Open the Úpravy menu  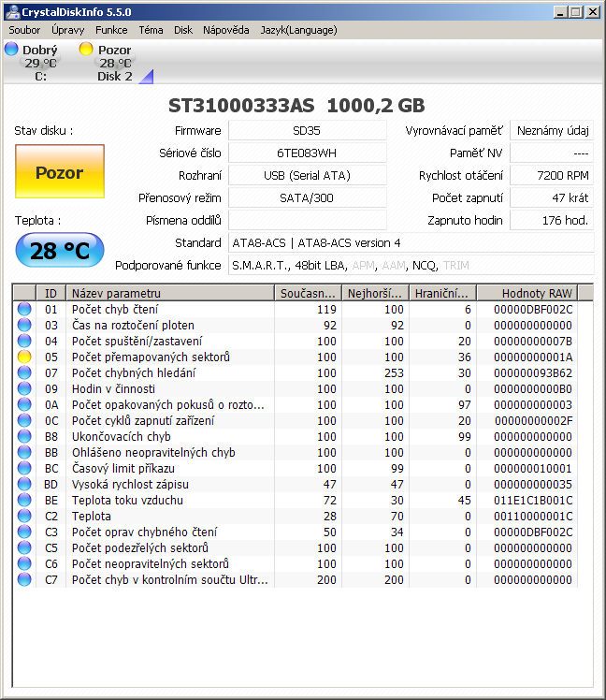[67, 30]
